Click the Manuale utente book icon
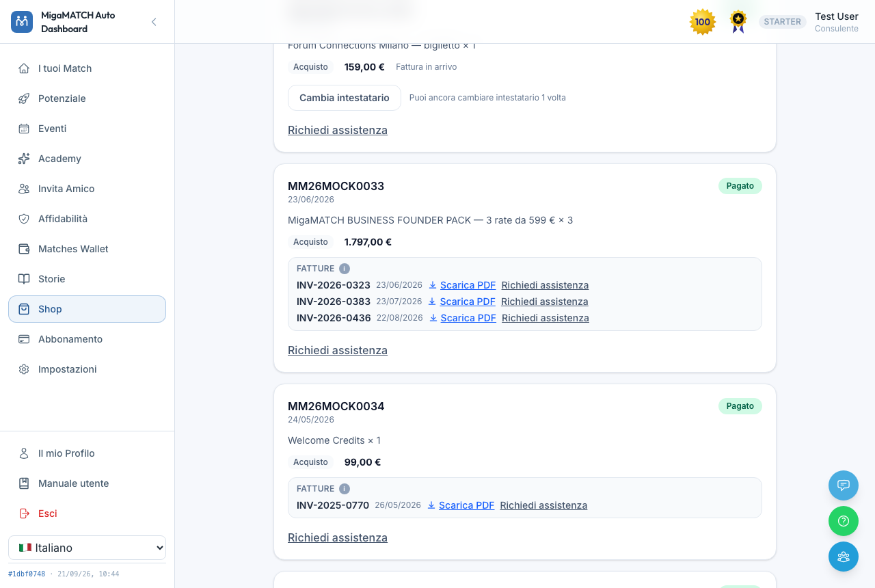 coord(24,483)
